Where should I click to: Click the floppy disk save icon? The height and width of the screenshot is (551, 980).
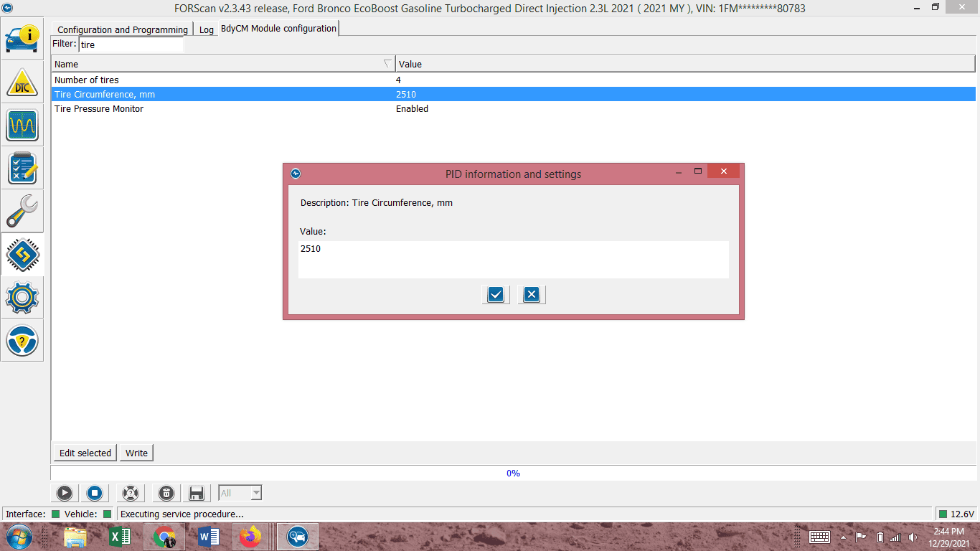[196, 493]
